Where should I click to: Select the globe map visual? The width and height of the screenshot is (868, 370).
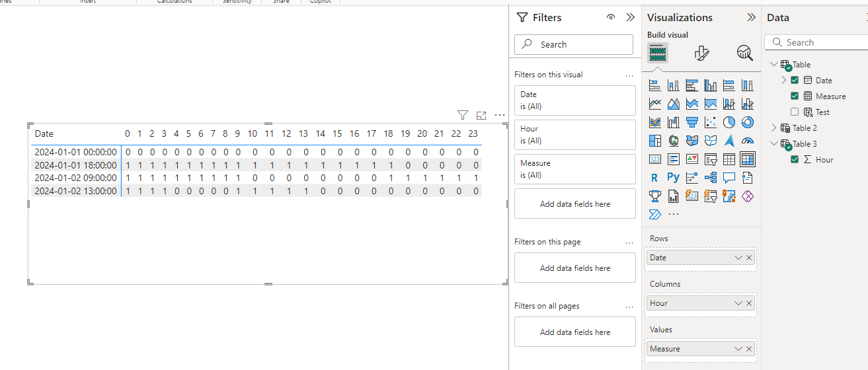(674, 141)
